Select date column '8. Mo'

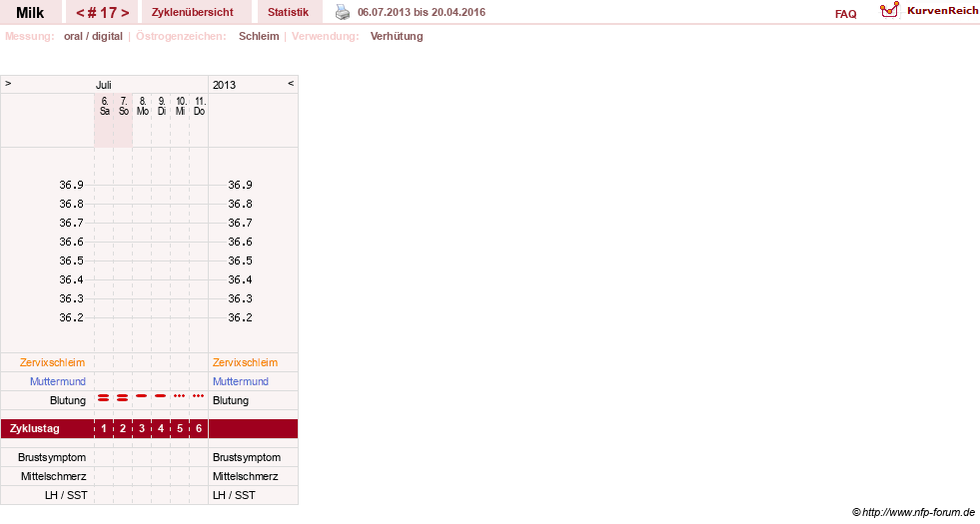click(143, 106)
